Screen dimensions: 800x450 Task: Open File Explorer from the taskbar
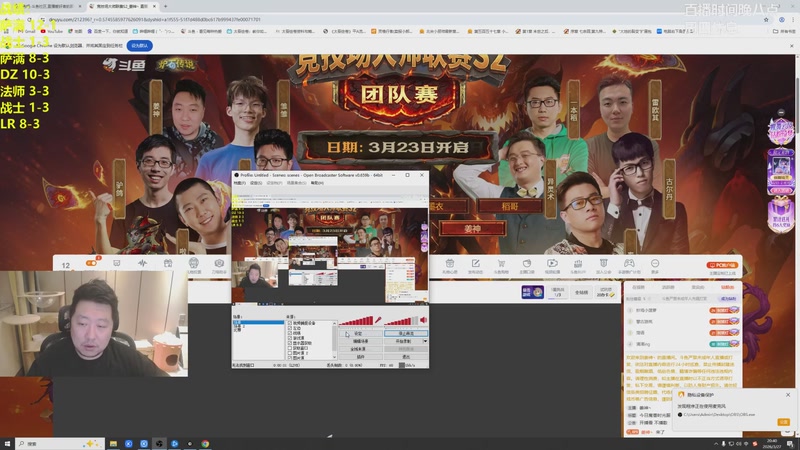coord(113,444)
